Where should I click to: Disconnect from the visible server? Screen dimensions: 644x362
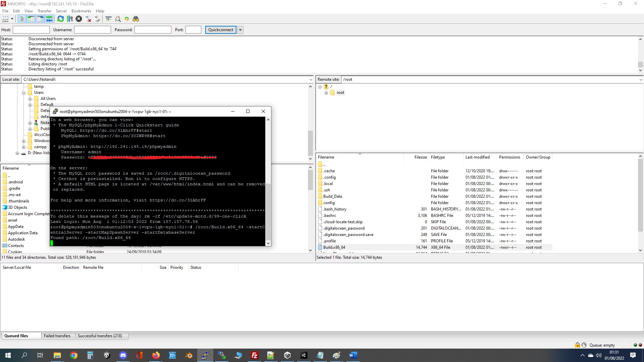click(88, 19)
